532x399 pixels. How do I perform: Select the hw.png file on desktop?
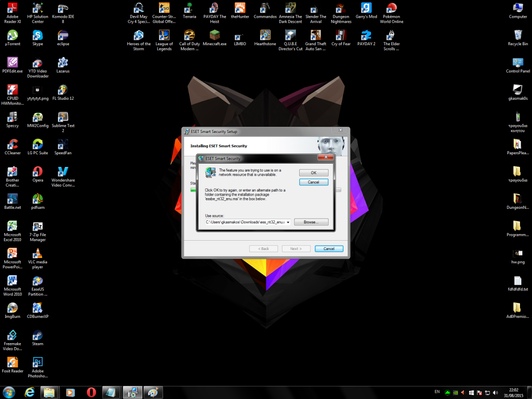[518, 256]
